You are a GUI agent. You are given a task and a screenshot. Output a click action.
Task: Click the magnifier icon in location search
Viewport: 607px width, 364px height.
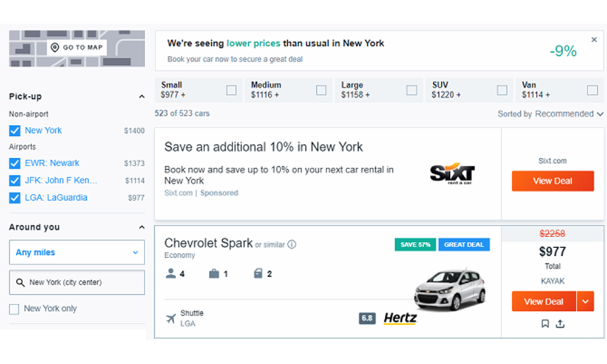point(21,283)
